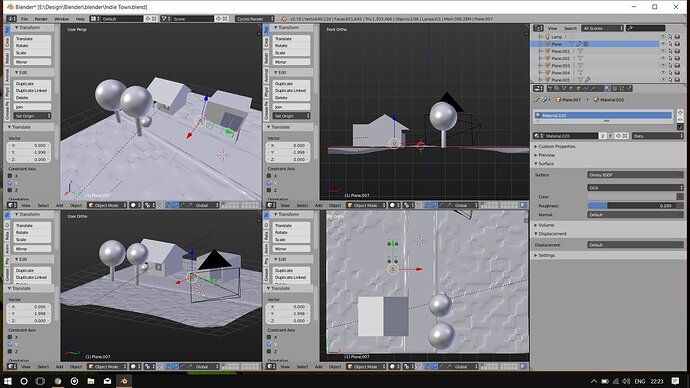Expand the Custom Properties panel
The height and width of the screenshot is (388, 690).
click(x=557, y=146)
